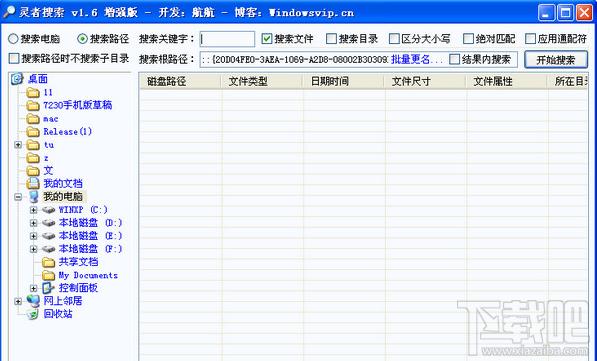Click the folder icon beside Release(1)
The width and height of the screenshot is (597, 361).
coord(33,132)
